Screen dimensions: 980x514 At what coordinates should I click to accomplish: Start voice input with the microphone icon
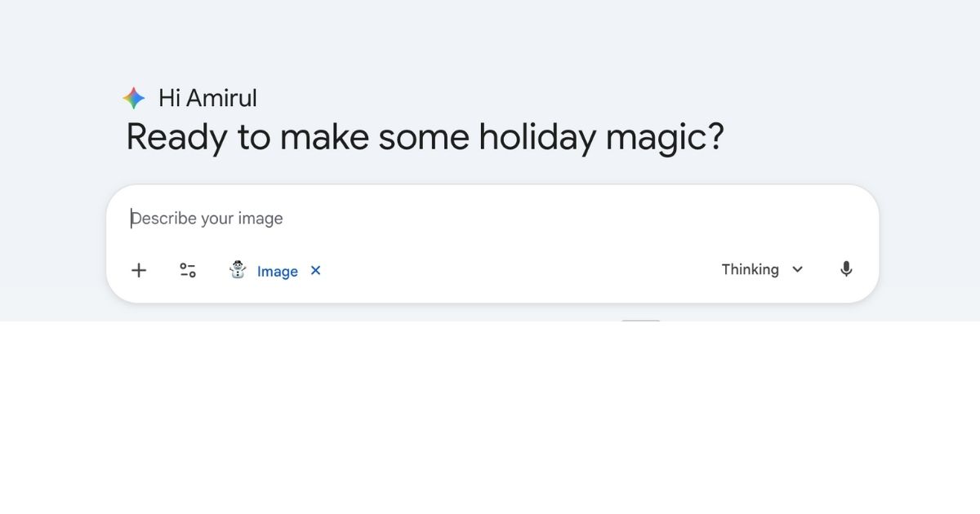coord(846,269)
